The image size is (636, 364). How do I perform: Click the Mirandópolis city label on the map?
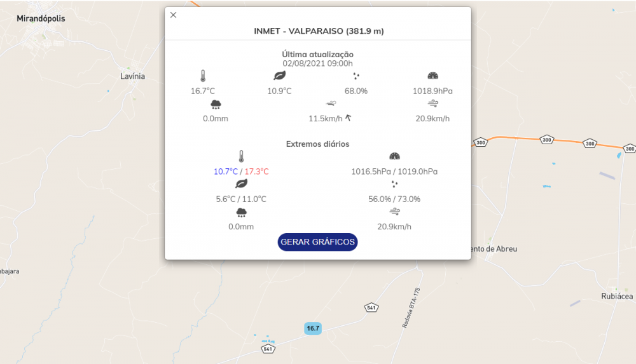point(41,19)
